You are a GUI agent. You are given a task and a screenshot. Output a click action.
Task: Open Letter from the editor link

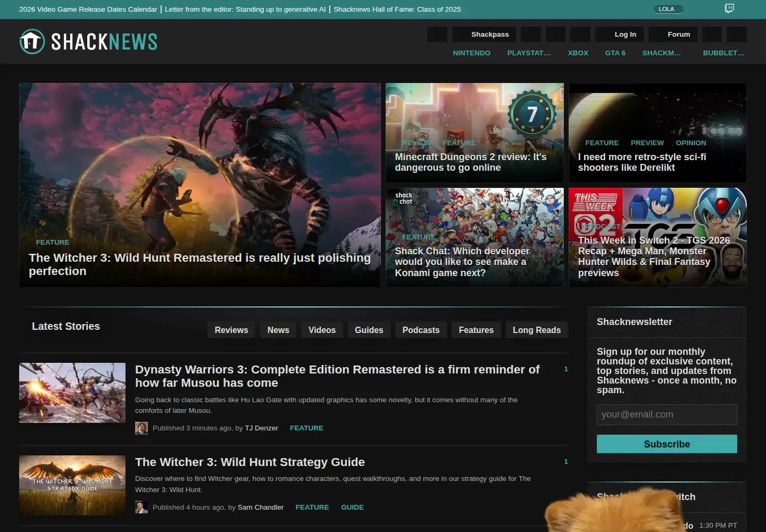(x=245, y=10)
